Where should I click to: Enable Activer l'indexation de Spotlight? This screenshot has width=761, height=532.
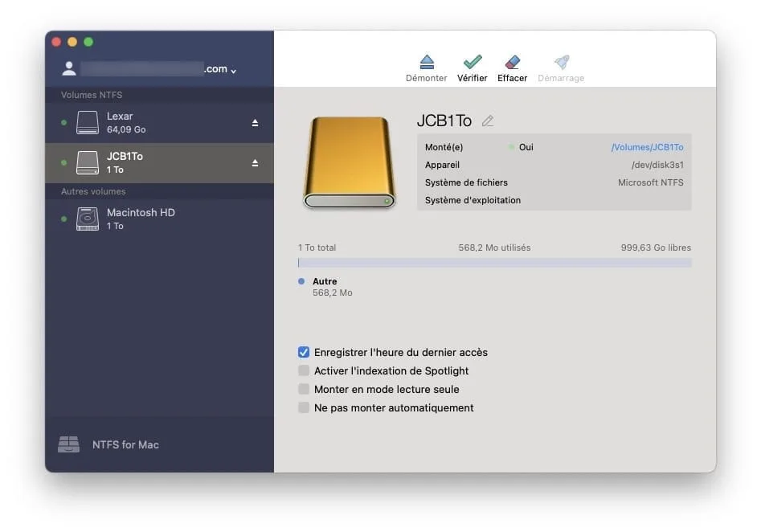(x=304, y=370)
